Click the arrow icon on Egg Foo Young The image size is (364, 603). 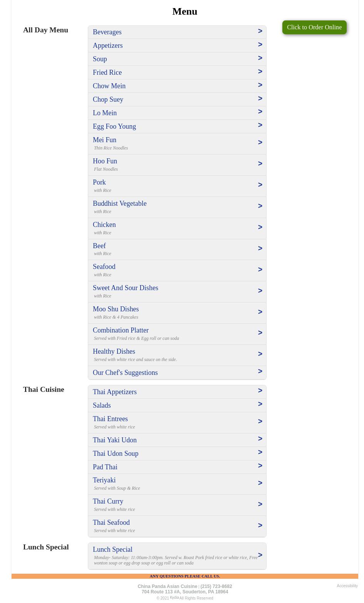tap(260, 125)
